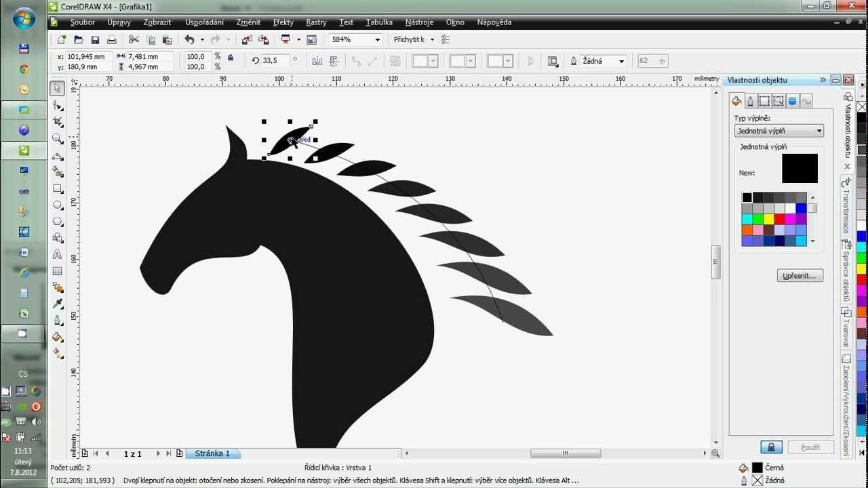Viewport: 868px width, 488px height.
Task: Toggle the lock ratio padlock
Action: pyautogui.click(x=231, y=58)
